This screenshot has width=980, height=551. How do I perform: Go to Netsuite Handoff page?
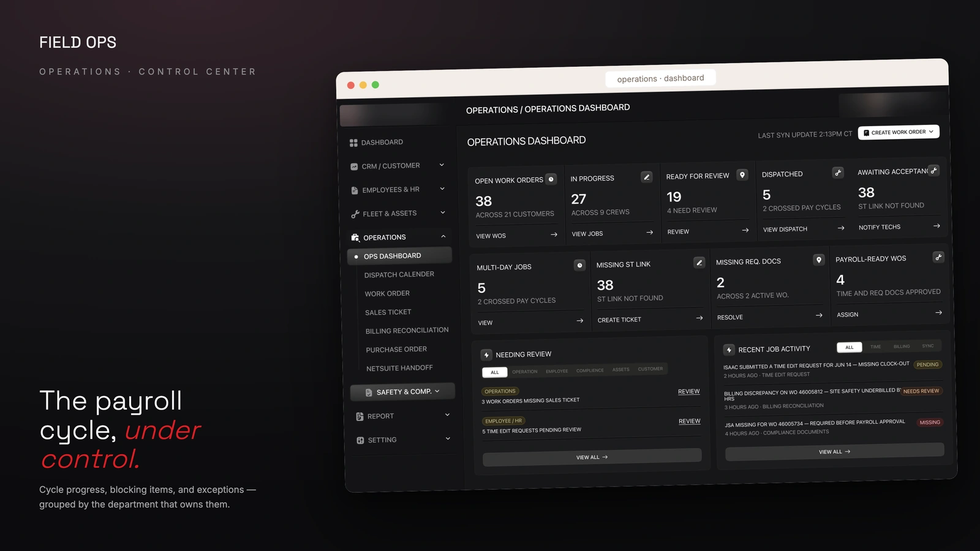coord(399,369)
